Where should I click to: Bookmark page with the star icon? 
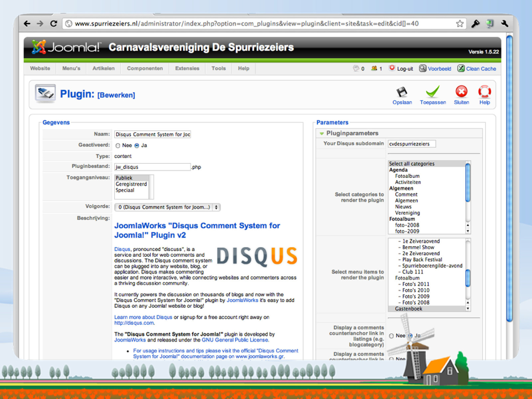pos(460,24)
